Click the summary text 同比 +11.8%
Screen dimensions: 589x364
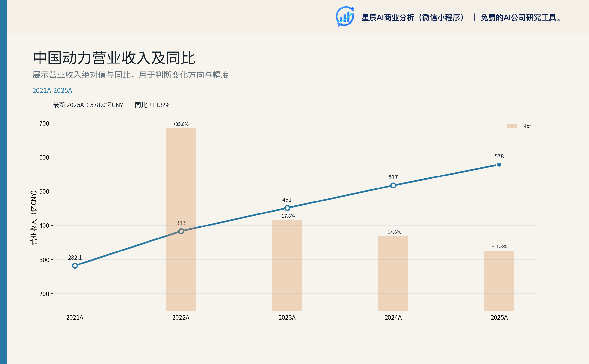click(152, 105)
